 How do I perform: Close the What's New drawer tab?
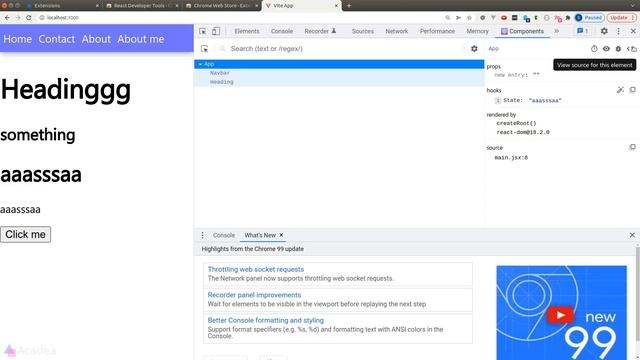tap(281, 235)
